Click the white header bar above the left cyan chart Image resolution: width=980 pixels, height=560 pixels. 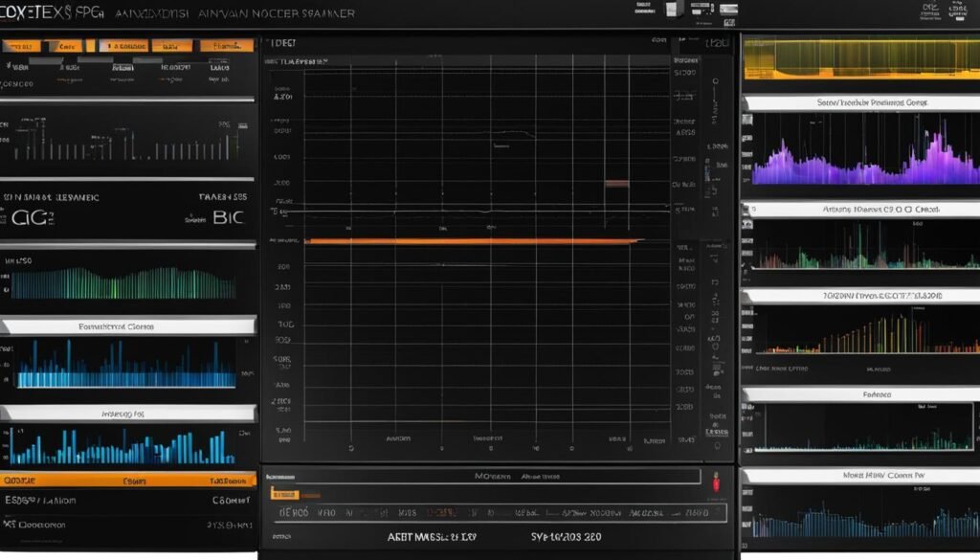coord(129,326)
